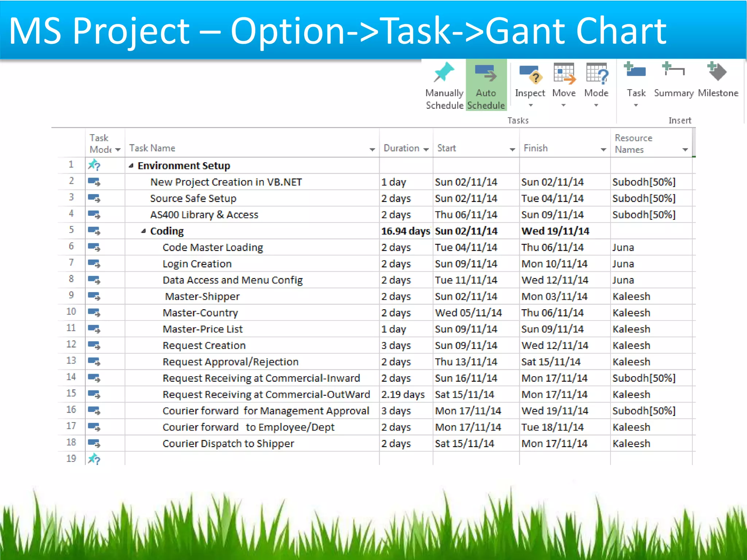The height and width of the screenshot is (560, 747).
Task: Expand the Mode dropdown arrow
Action: tap(596, 105)
